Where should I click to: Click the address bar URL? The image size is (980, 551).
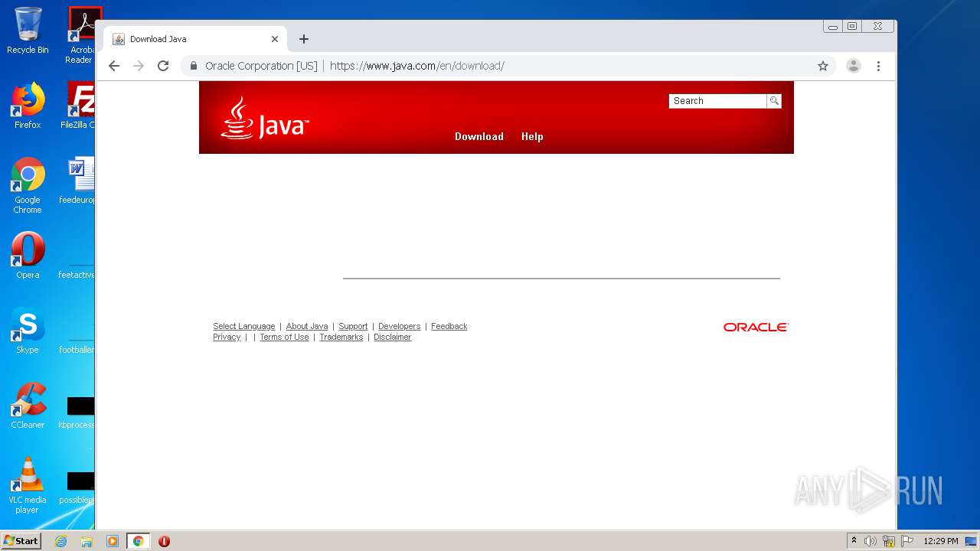coord(417,66)
